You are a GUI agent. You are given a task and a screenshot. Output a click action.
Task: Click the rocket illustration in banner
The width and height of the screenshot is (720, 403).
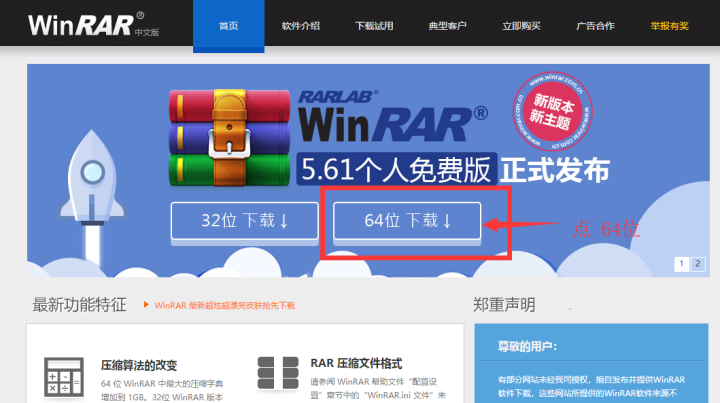point(92,197)
